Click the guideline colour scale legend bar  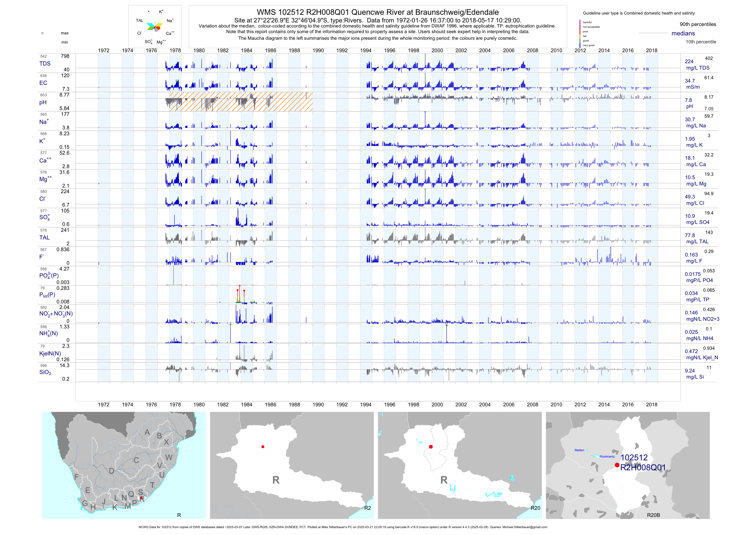click(x=580, y=34)
